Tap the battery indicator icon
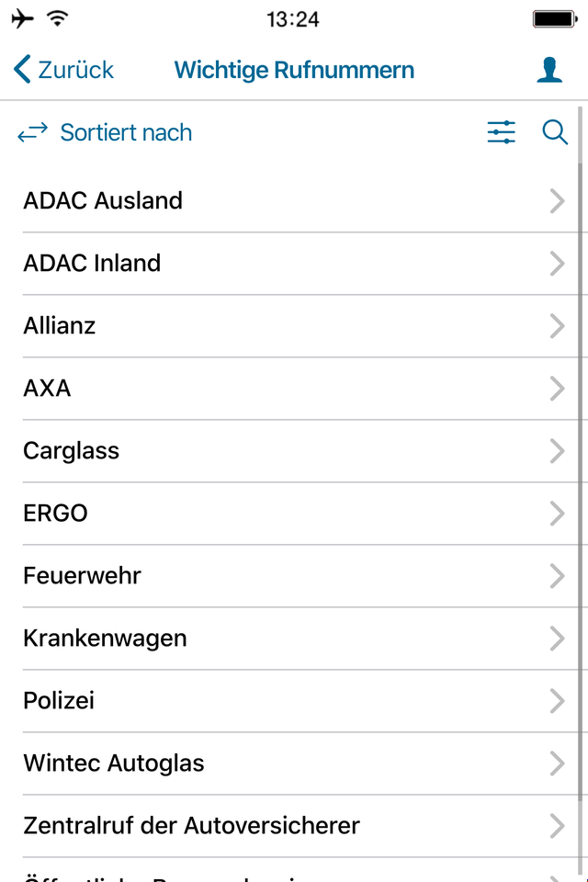 pos(555,19)
